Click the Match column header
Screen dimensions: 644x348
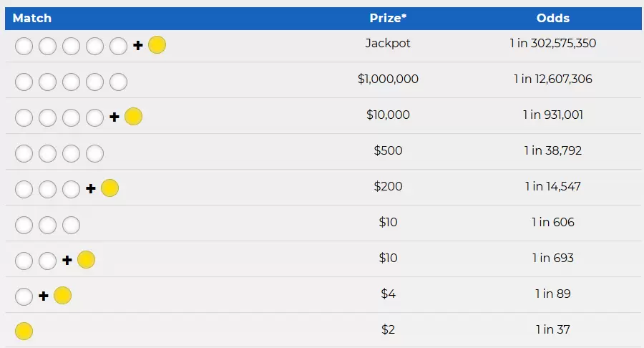point(32,18)
